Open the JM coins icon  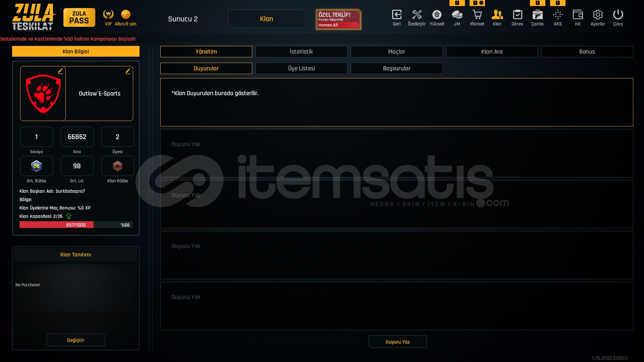coord(457,15)
